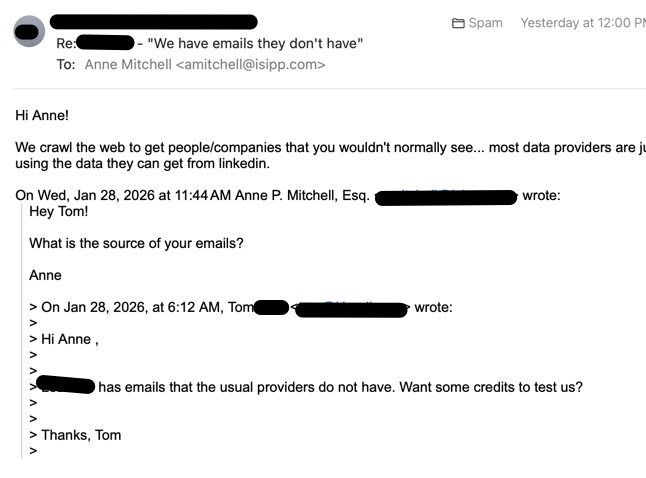This screenshot has height=478, width=646.
Task: Click the quoted "Hi Anne ," line
Action: click(x=76, y=338)
